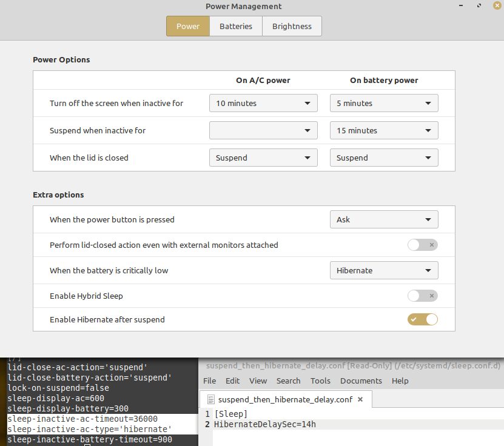Click the On battery power column header
504x446 pixels.
coord(384,80)
